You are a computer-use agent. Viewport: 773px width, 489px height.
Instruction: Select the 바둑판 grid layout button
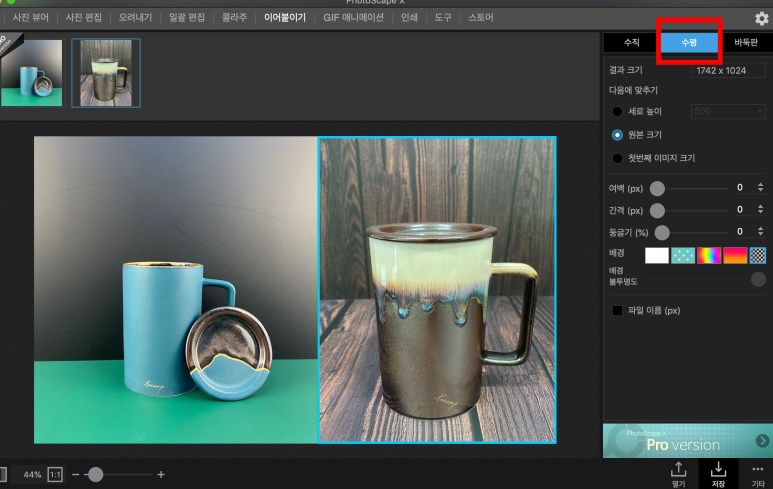coord(746,42)
